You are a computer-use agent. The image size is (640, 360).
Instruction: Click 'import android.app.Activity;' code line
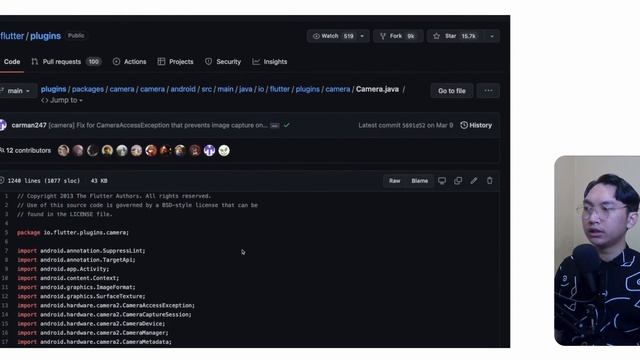point(63,269)
